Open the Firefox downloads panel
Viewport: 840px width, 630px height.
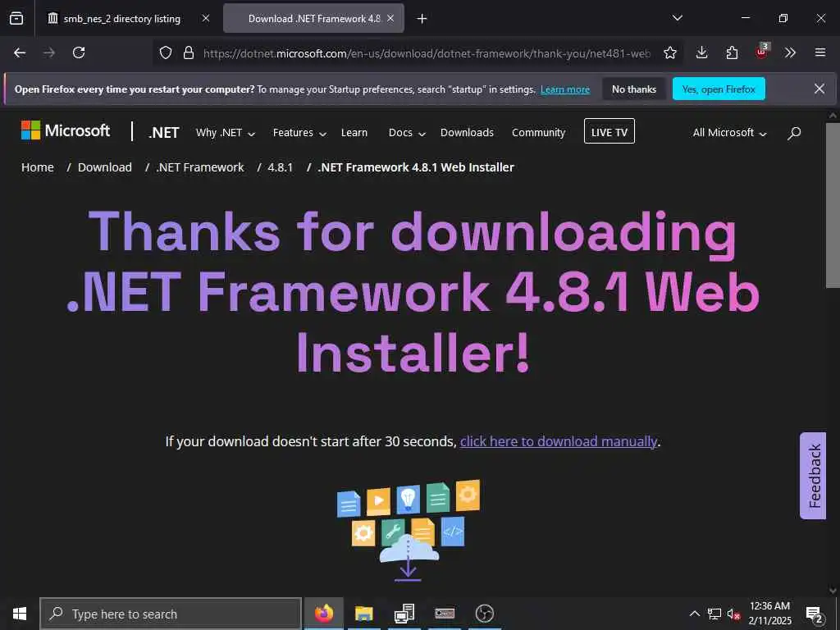(x=702, y=52)
